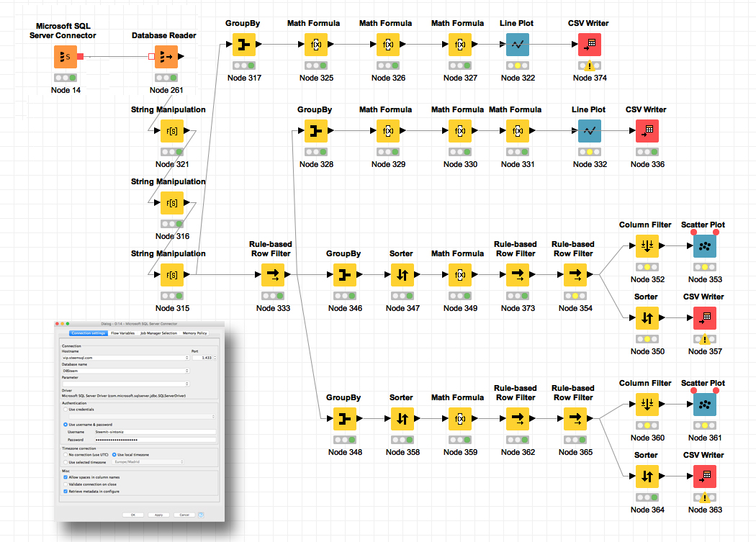Select CSV Writer node 363

coord(705,476)
